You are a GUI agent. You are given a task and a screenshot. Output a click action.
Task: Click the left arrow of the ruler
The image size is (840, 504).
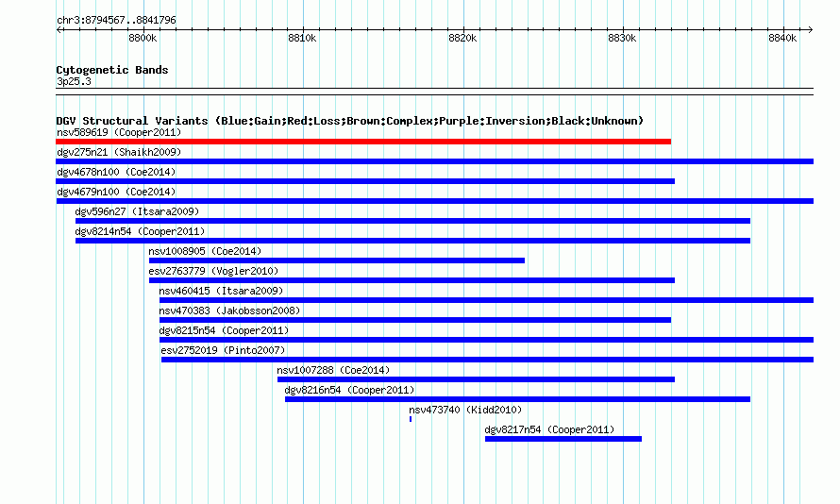point(59,29)
